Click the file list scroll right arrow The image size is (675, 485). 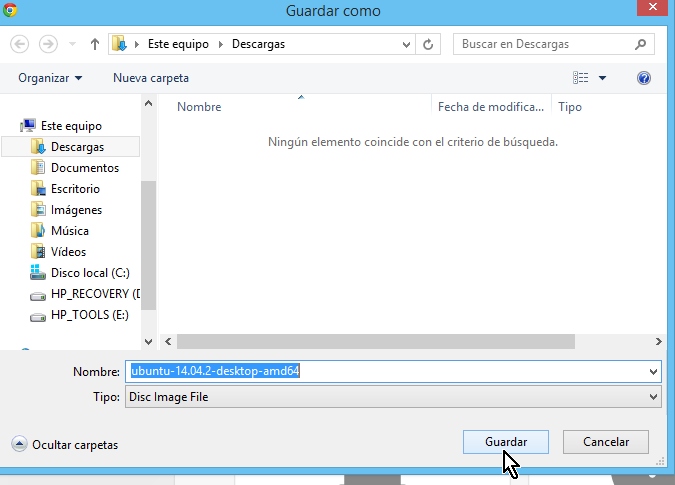pos(659,342)
